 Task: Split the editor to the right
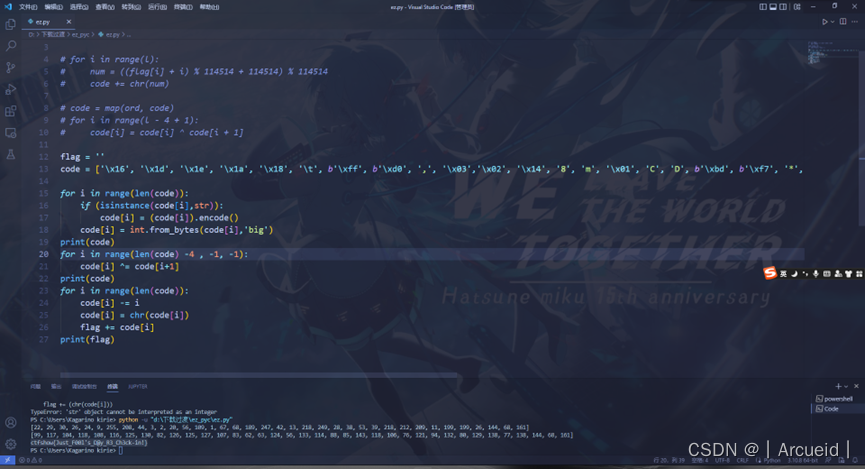[x=843, y=22]
